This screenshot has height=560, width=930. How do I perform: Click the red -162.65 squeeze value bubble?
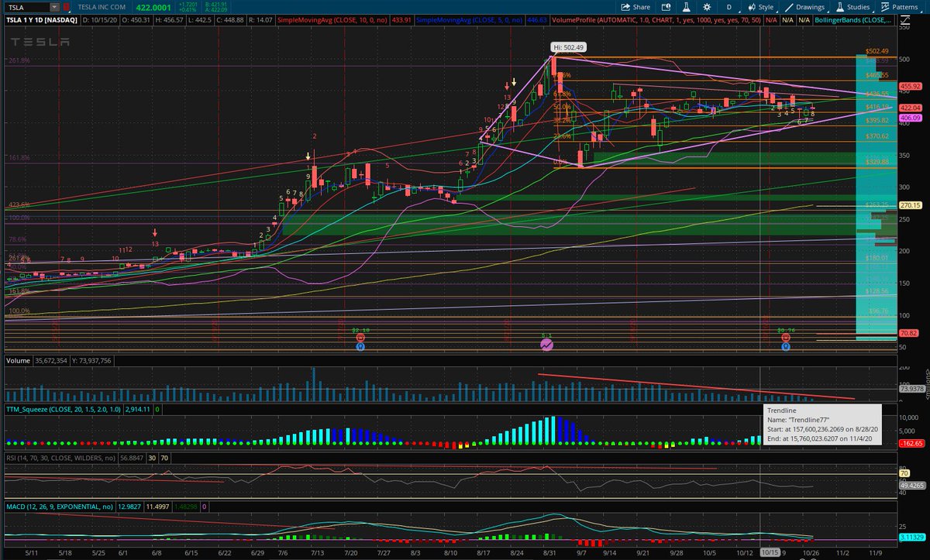coord(911,443)
